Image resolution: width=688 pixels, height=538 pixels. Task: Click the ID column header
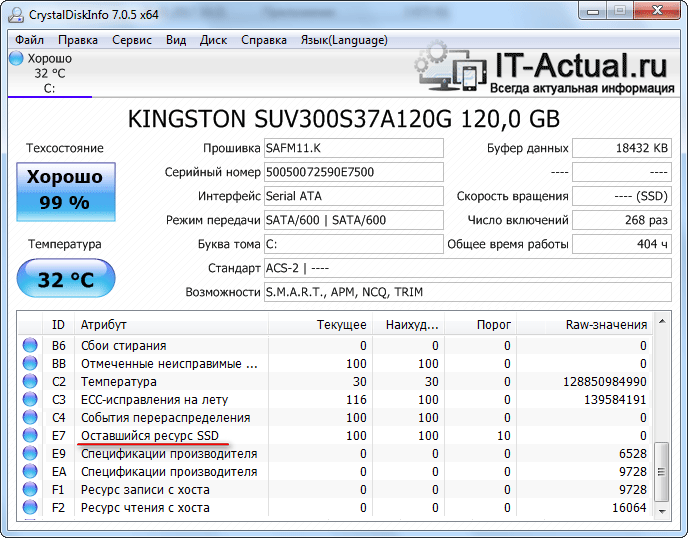point(58,325)
